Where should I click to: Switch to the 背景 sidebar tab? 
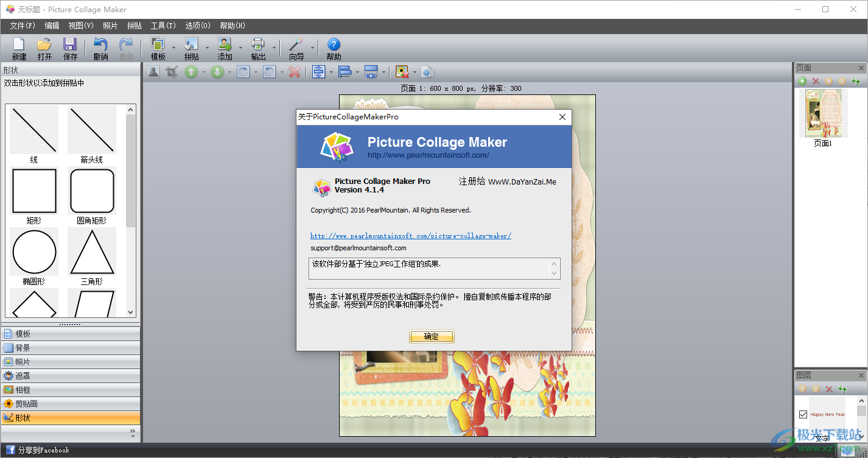point(71,348)
